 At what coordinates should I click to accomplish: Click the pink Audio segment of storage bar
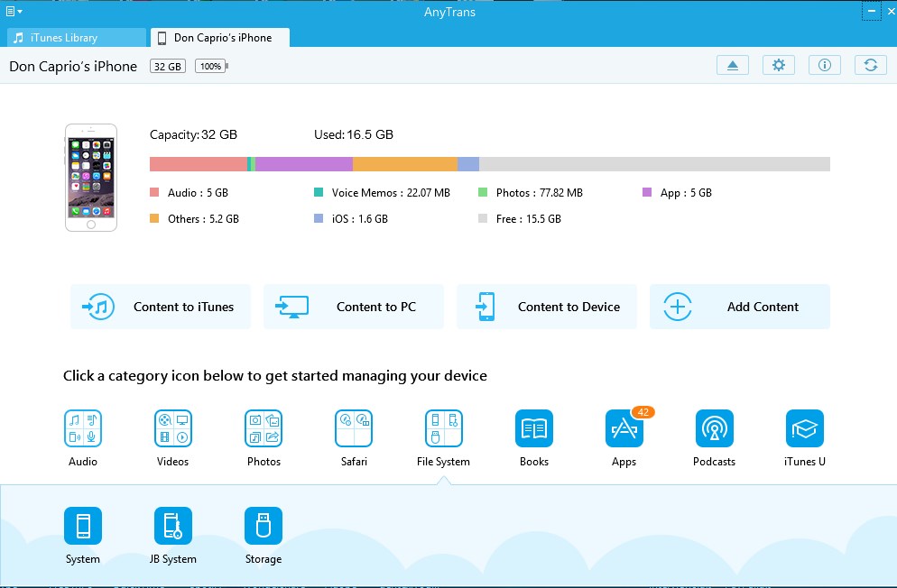point(199,164)
